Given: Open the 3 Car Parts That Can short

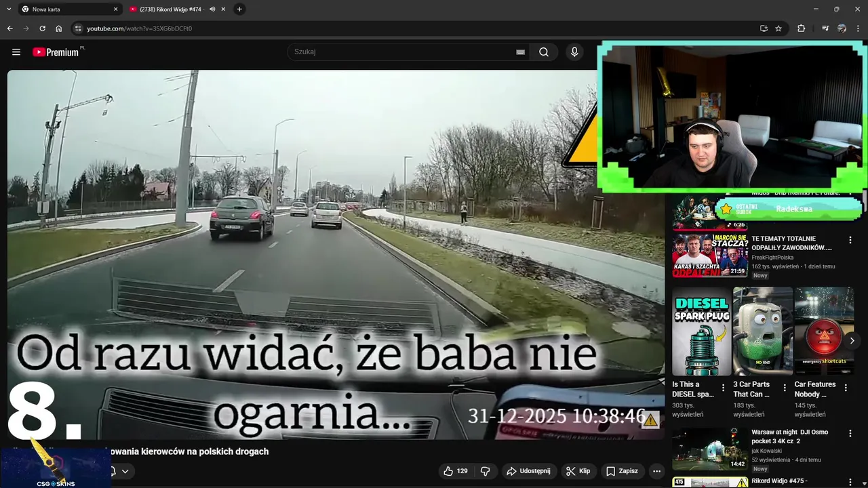Looking at the screenshot, I should 763,331.
